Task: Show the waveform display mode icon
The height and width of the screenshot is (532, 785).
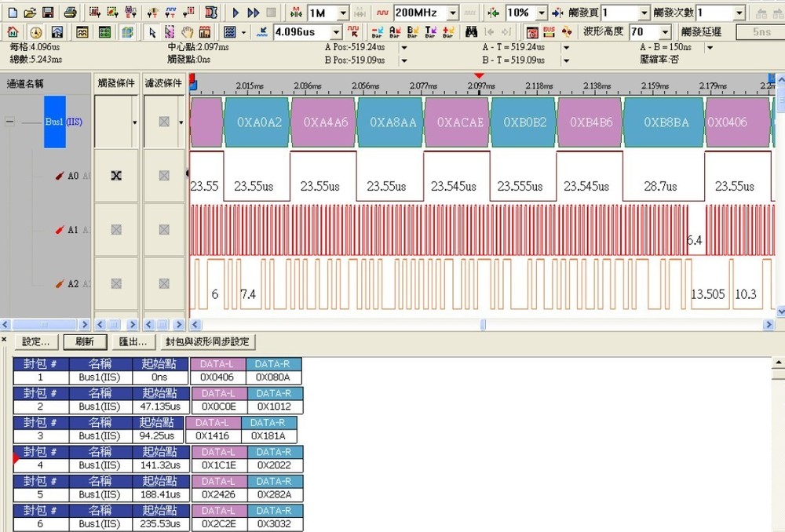Action: pyautogui.click(x=82, y=32)
